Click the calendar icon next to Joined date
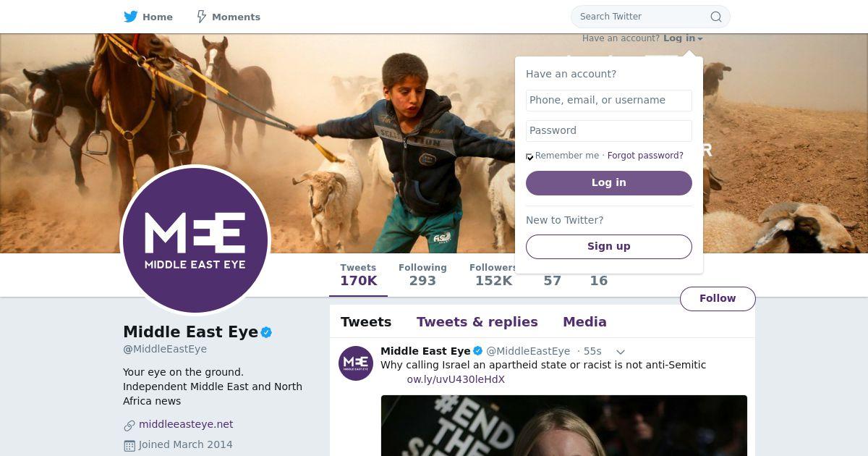The width and height of the screenshot is (868, 456). pos(129,446)
